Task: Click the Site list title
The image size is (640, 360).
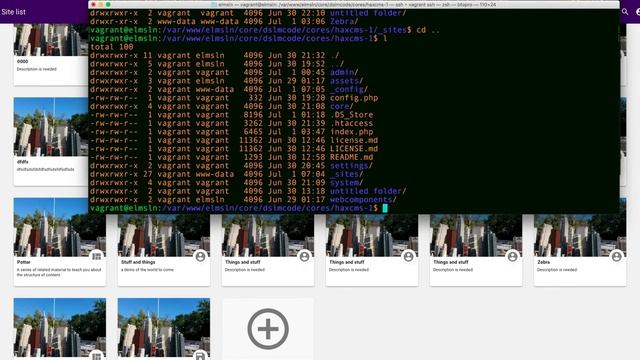Action: pyautogui.click(x=13, y=12)
